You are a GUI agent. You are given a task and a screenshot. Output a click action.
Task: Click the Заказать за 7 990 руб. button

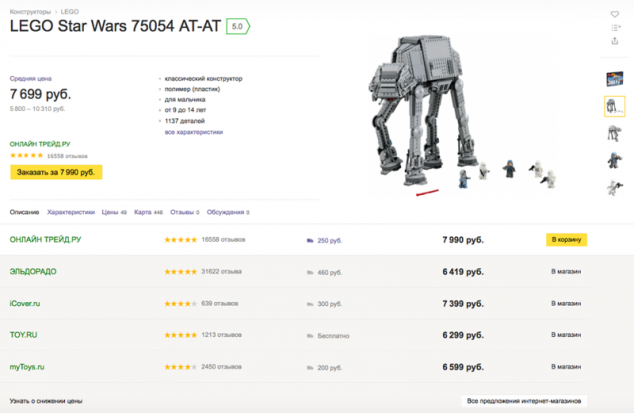point(56,172)
